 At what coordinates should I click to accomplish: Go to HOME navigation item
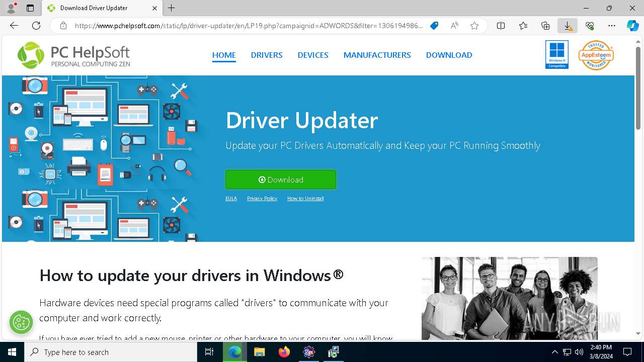coord(224,55)
